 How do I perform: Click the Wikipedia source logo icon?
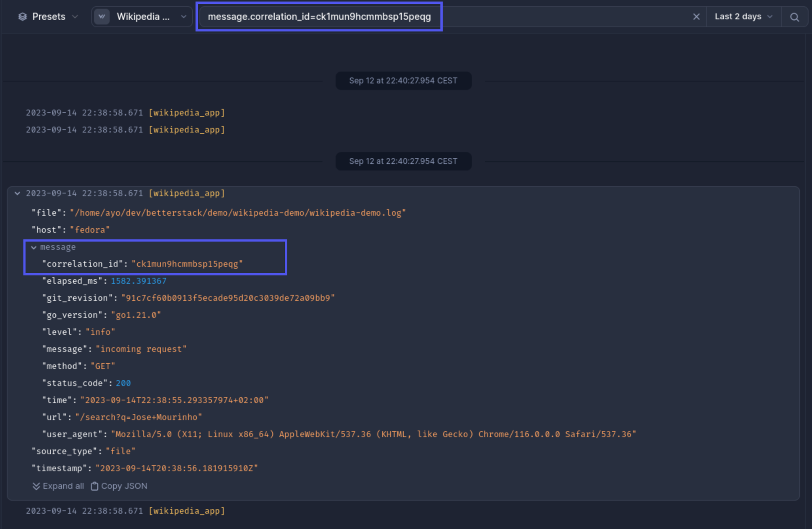point(102,17)
